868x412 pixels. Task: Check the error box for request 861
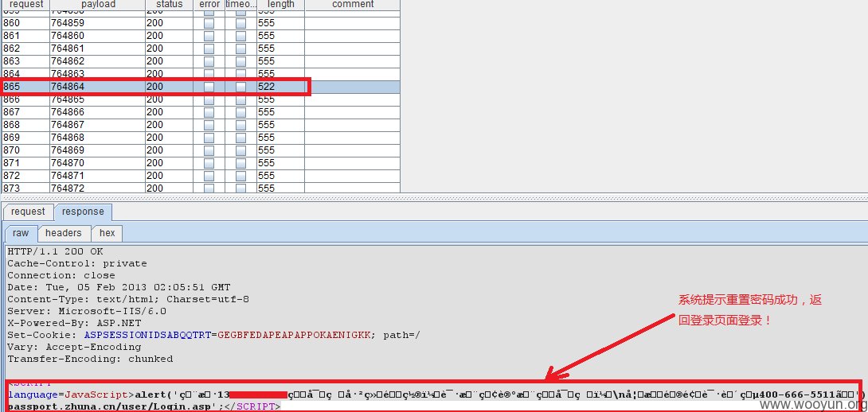[x=209, y=36]
